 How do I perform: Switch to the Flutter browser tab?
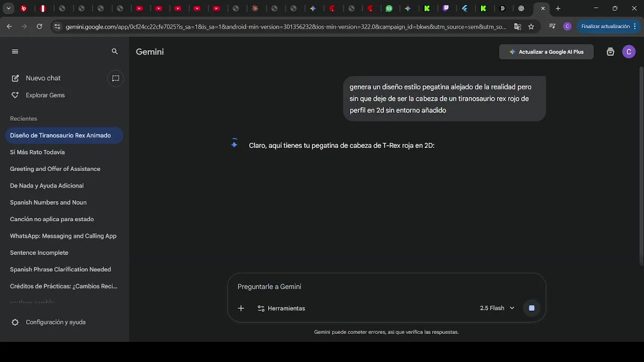click(464, 9)
